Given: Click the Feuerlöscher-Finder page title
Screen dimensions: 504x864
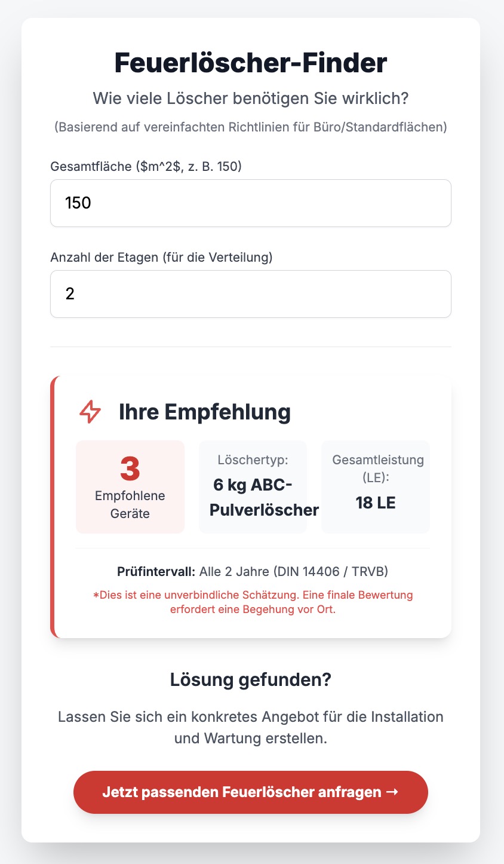Looking at the screenshot, I should (x=251, y=63).
